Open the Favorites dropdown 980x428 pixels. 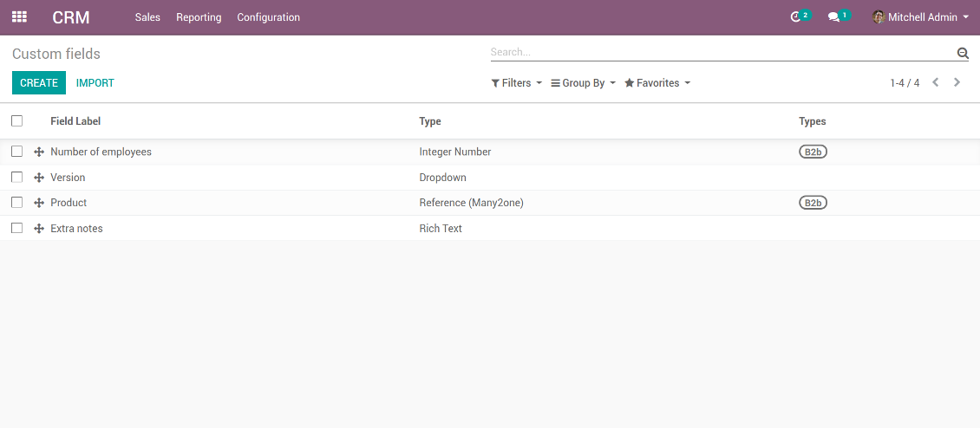pyautogui.click(x=657, y=83)
